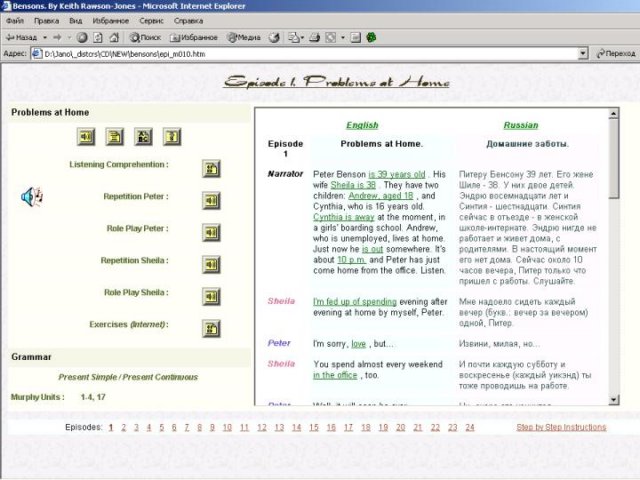Click the '10 p.m.' link
The height and width of the screenshot is (480, 640).
pyautogui.click(x=351, y=260)
